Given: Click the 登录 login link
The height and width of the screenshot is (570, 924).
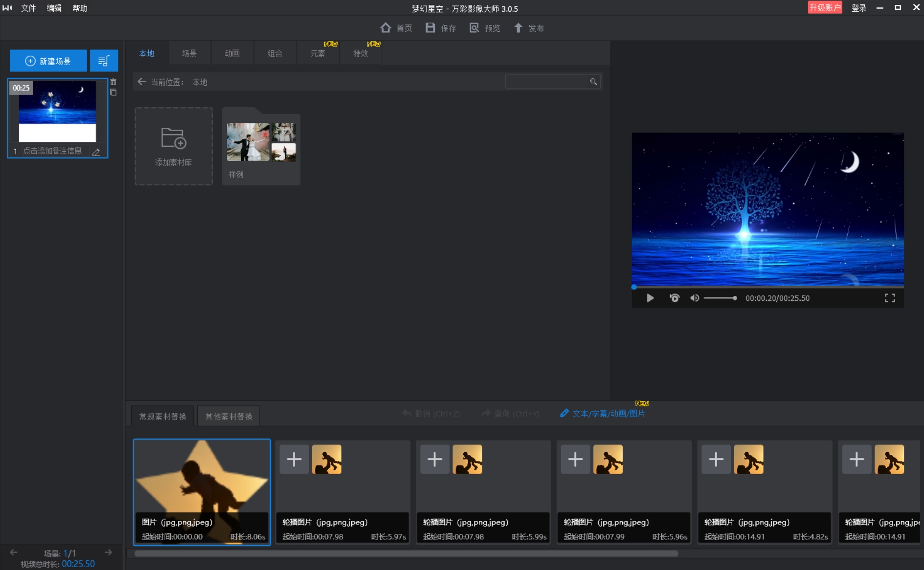Looking at the screenshot, I should tap(859, 8).
